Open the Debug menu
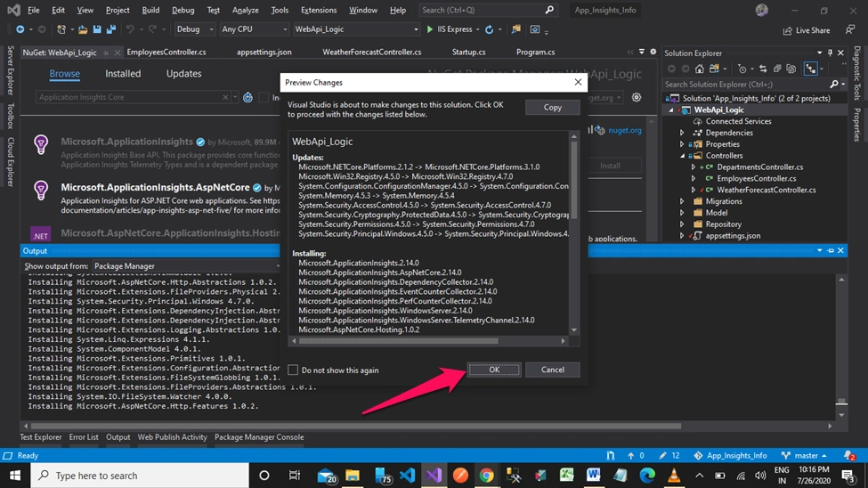Viewport: 868px width, 488px height. (183, 10)
